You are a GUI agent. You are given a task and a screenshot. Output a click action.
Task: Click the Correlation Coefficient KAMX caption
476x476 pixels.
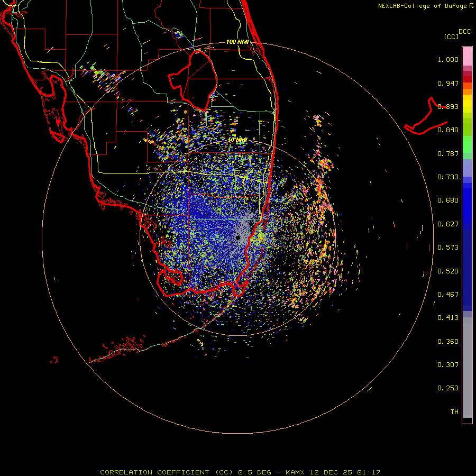(x=240, y=472)
